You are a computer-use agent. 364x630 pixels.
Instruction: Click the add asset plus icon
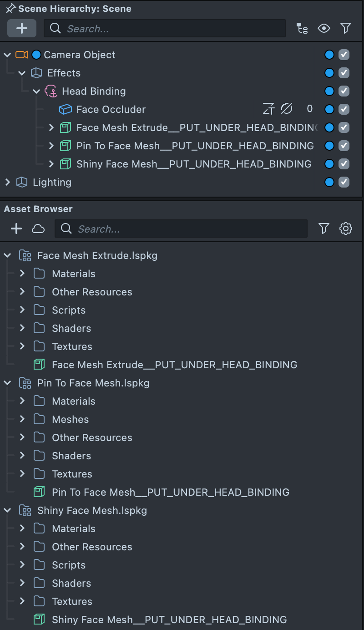pos(16,229)
